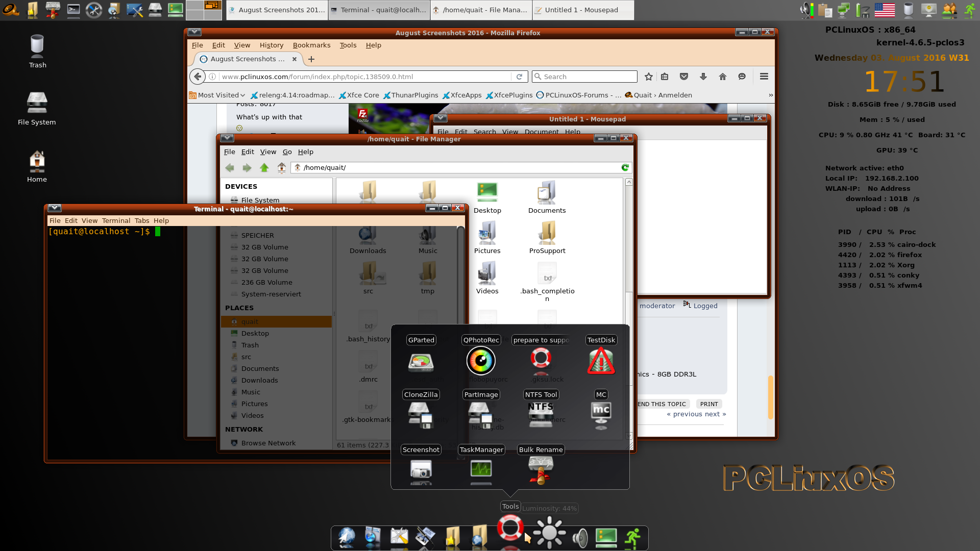Open CloneZilla launcher icon
This screenshot has height=551, width=980.
click(421, 415)
